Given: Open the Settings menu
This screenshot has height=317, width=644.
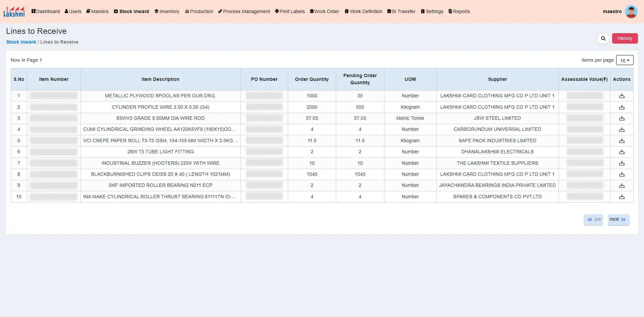Looking at the screenshot, I should pos(432,11).
